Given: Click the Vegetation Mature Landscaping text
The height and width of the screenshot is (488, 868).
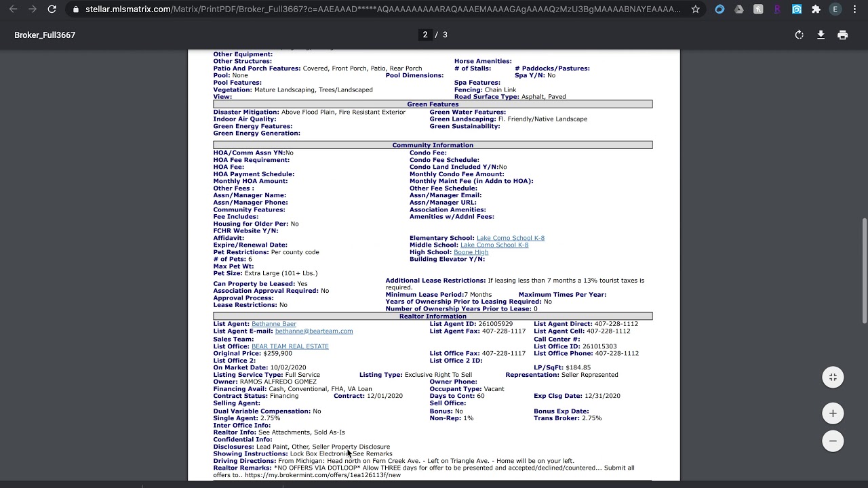Looking at the screenshot, I should [x=293, y=90].
